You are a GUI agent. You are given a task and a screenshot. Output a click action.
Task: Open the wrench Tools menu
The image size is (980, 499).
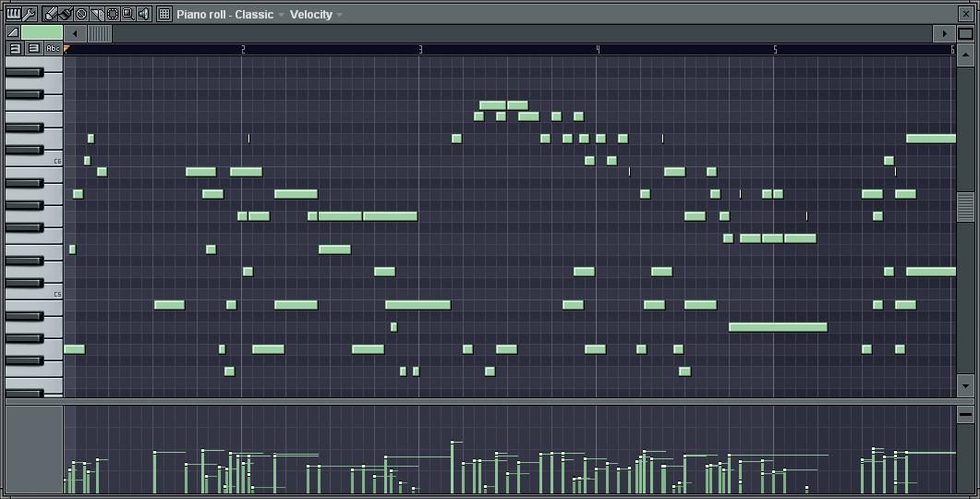coord(29,14)
